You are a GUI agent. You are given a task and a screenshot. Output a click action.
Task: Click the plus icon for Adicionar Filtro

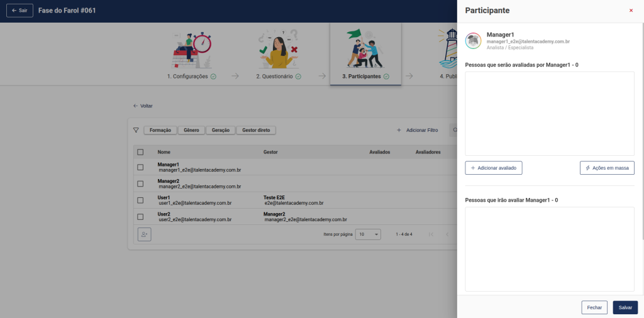pyautogui.click(x=399, y=130)
